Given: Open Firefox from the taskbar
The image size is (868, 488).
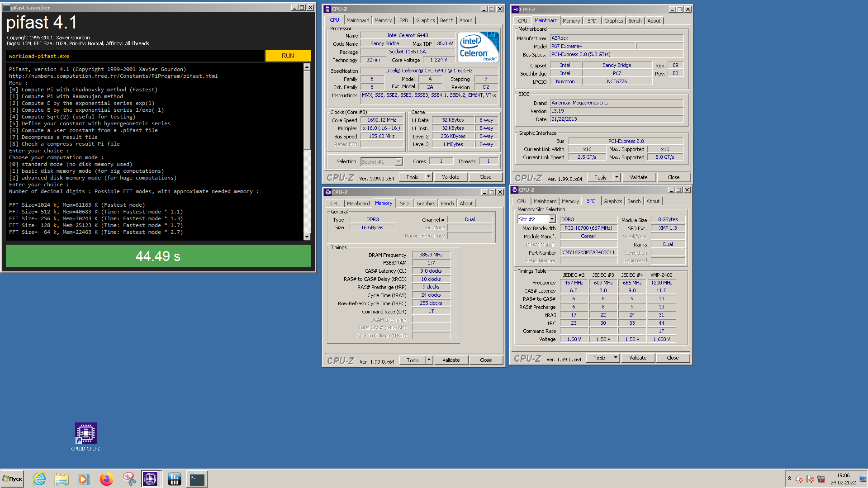Looking at the screenshot, I should point(106,479).
